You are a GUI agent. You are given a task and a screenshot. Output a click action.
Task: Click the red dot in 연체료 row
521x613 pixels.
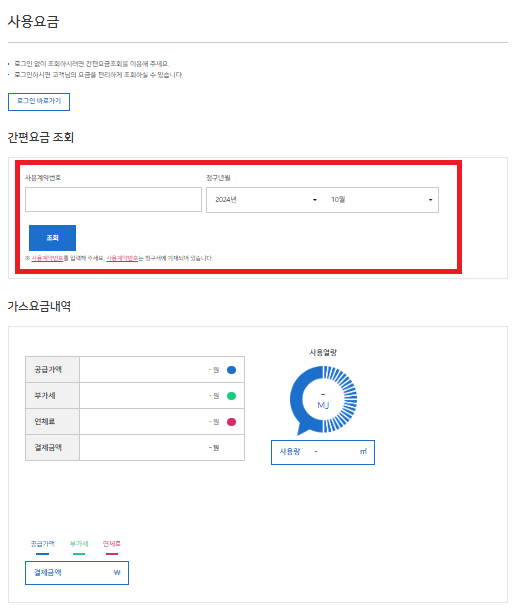click(231, 422)
